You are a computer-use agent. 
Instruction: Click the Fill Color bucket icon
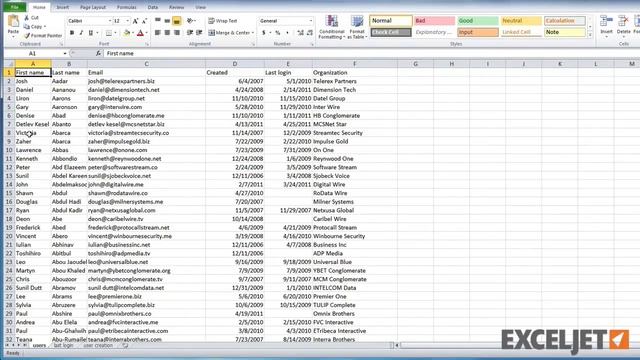[127, 33]
